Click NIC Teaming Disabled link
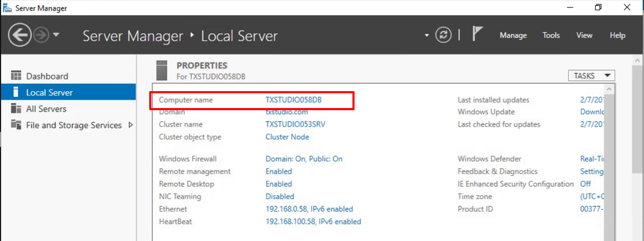644x241 pixels. click(x=280, y=197)
